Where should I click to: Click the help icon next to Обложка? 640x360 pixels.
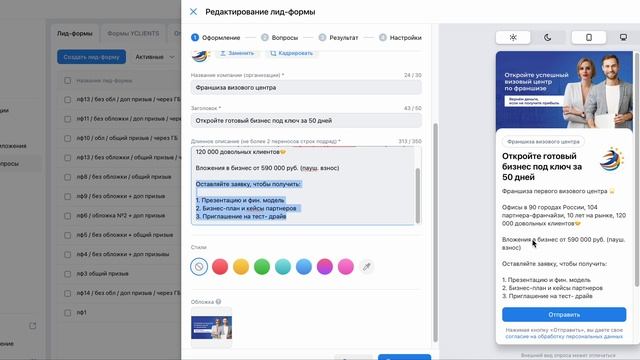[218, 302]
